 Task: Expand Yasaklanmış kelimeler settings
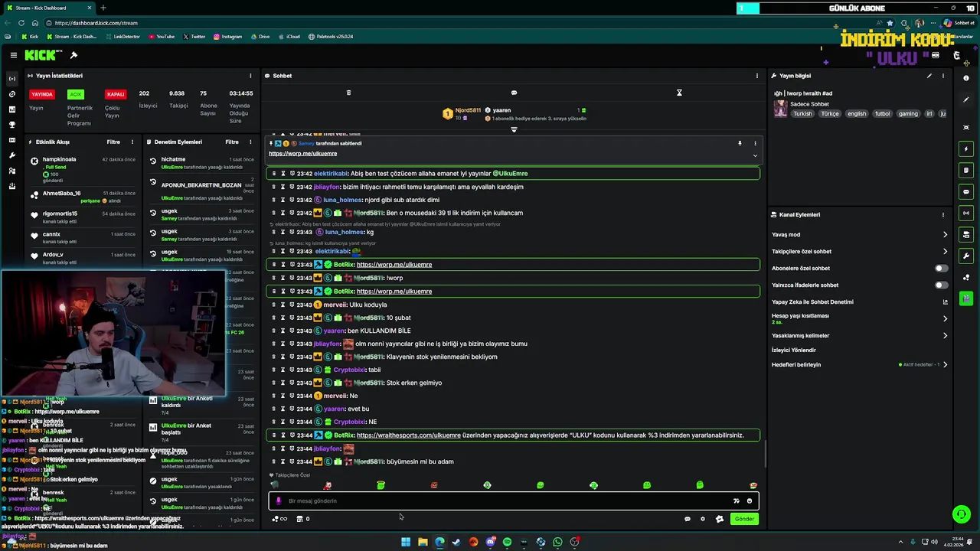(x=945, y=336)
